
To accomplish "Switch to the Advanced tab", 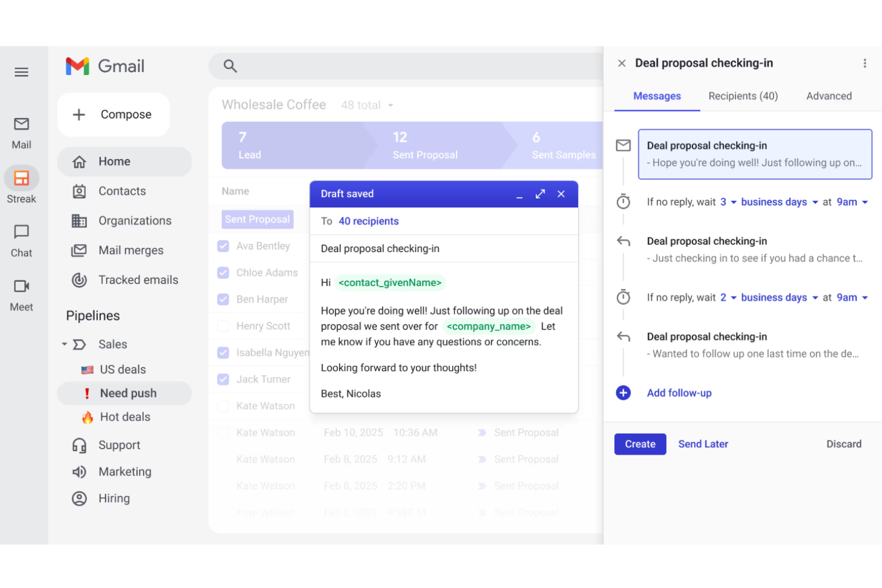I will [829, 96].
